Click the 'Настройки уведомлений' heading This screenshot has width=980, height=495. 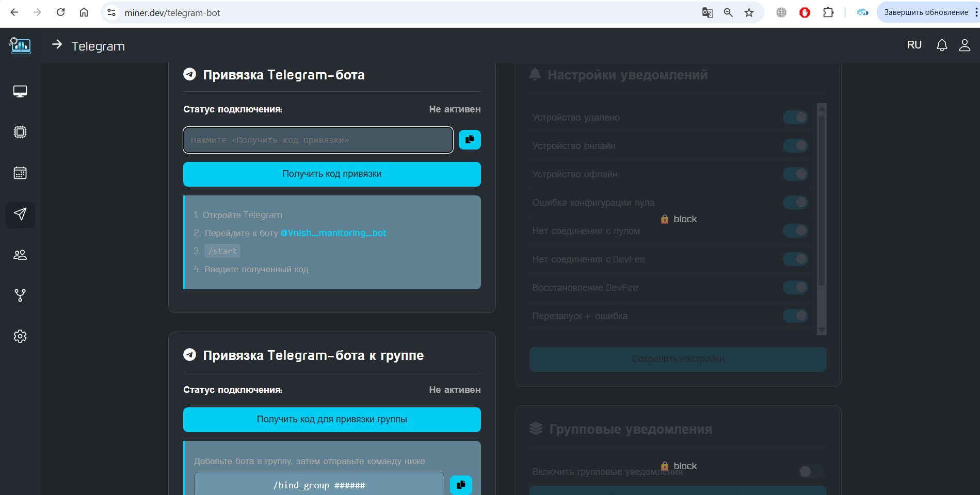628,75
